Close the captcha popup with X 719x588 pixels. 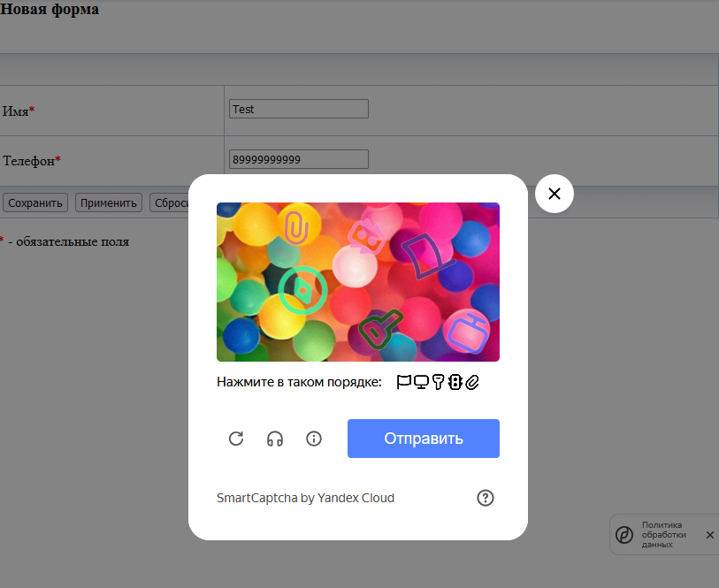click(x=555, y=194)
